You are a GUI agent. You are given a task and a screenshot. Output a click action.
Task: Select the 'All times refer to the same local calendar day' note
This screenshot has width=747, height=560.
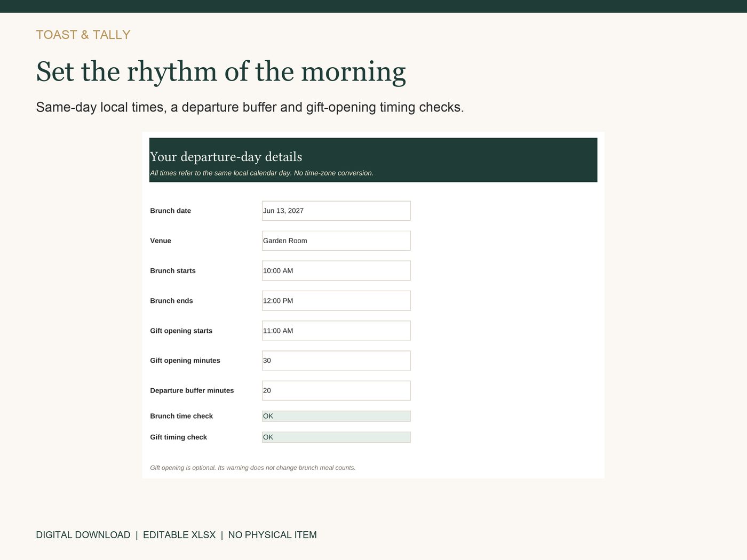(x=262, y=173)
